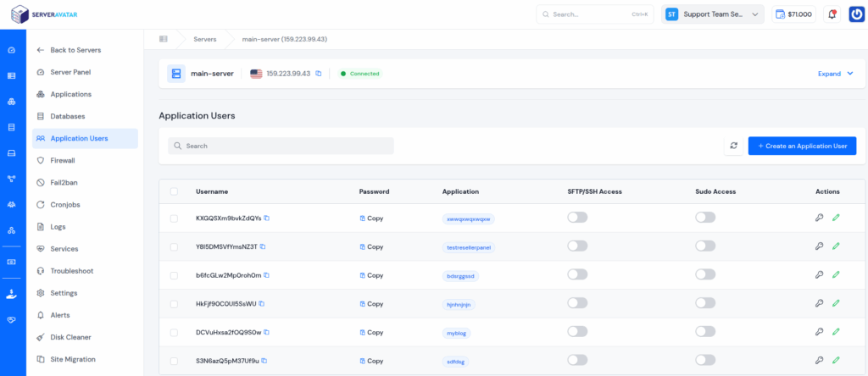Copy the server IP address 159.223.99.43
868x376 pixels.
coord(319,74)
